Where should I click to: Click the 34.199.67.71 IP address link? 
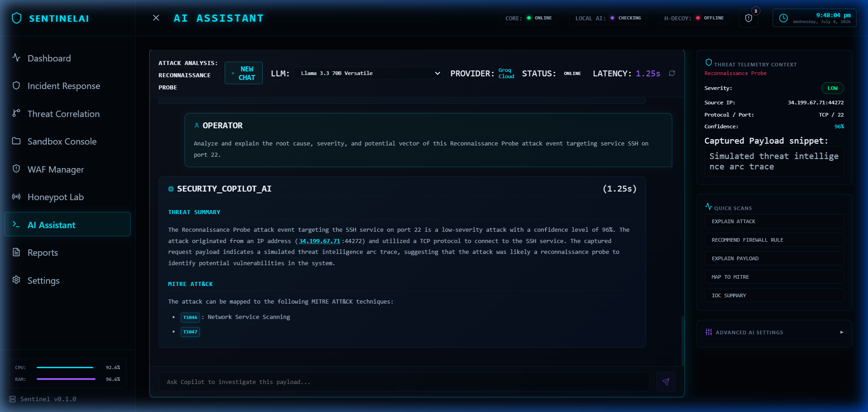[319, 241]
